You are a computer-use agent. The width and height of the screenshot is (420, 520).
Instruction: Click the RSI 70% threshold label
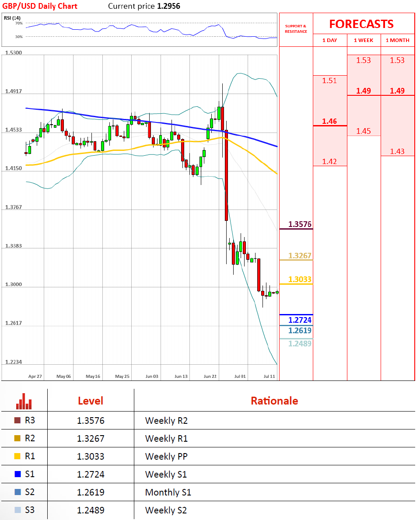point(19,23)
